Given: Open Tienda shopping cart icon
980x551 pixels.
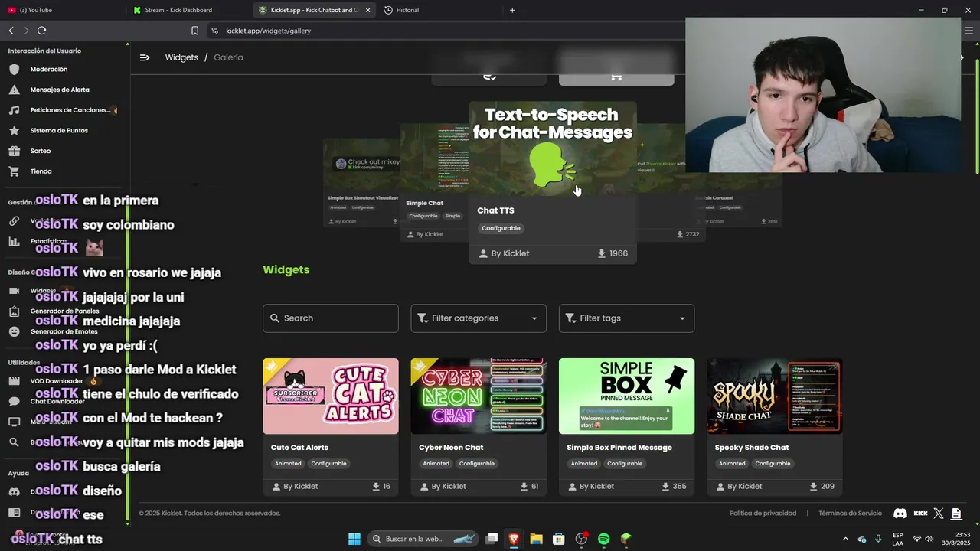Looking at the screenshot, I should point(14,171).
